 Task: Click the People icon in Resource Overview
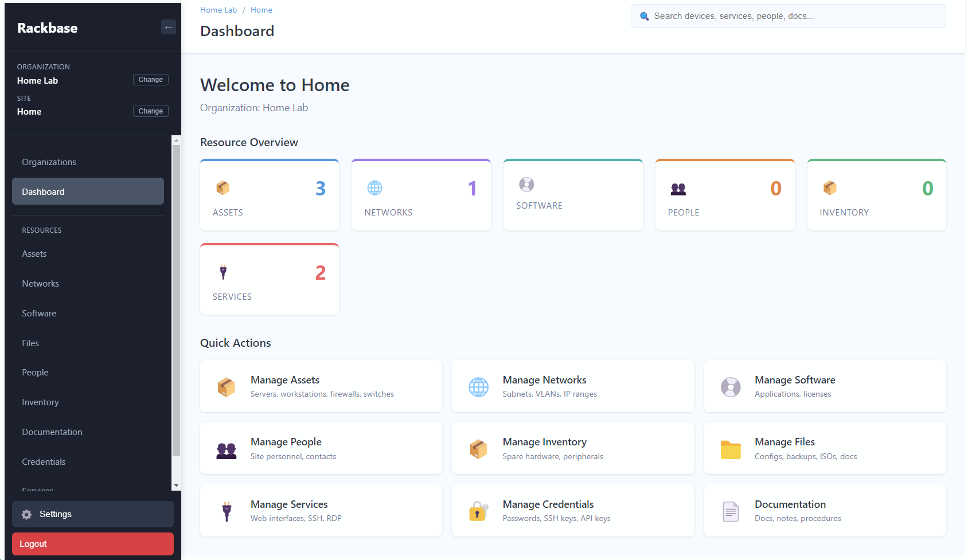(678, 189)
